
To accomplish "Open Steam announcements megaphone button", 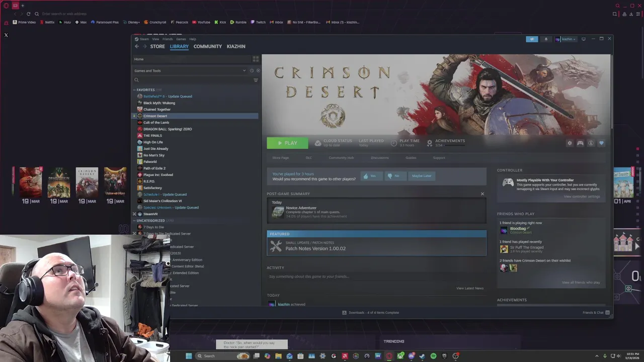I will (532, 39).
